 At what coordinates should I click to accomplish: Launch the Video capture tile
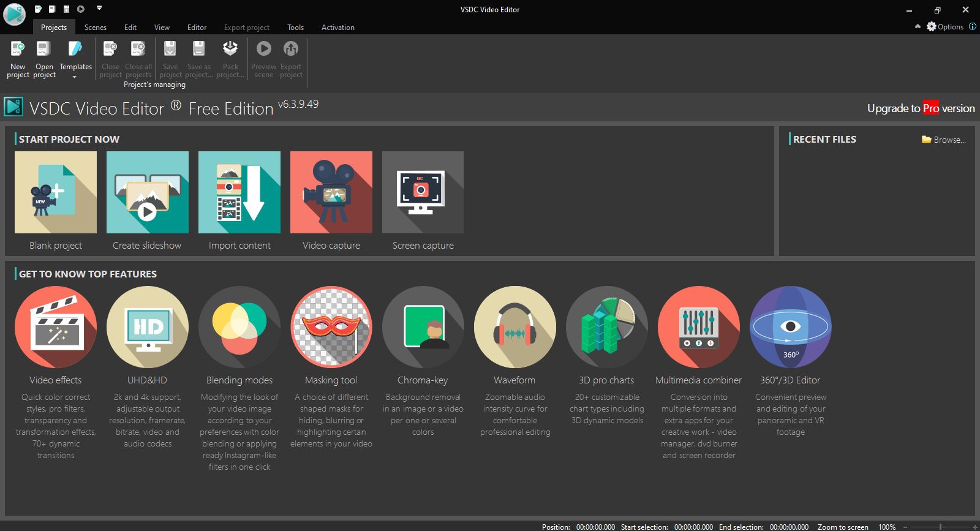(x=331, y=192)
